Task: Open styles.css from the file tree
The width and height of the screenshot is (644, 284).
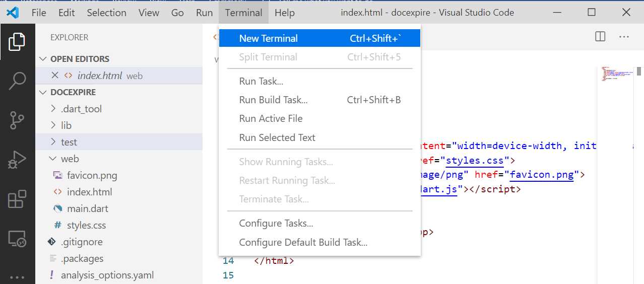Action: pos(86,225)
